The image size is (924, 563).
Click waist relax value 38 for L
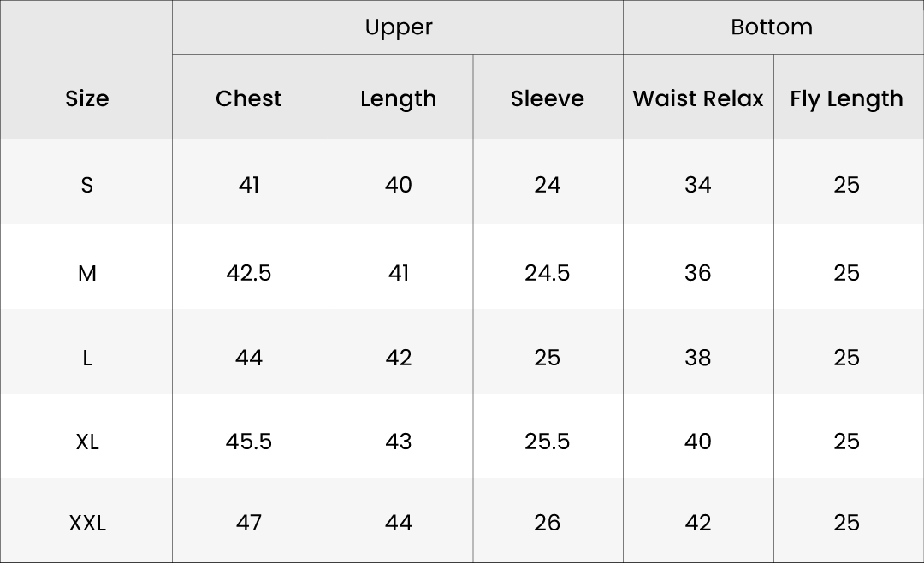click(698, 358)
